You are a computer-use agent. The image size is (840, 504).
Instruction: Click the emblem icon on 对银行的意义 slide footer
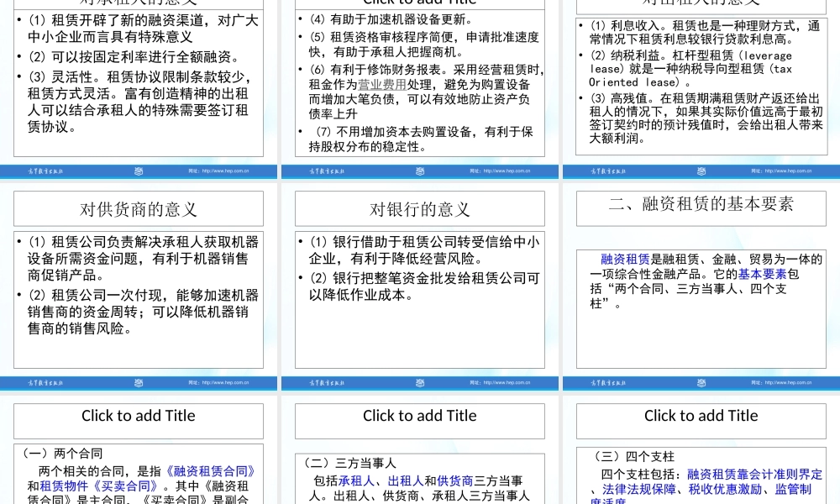click(x=420, y=383)
